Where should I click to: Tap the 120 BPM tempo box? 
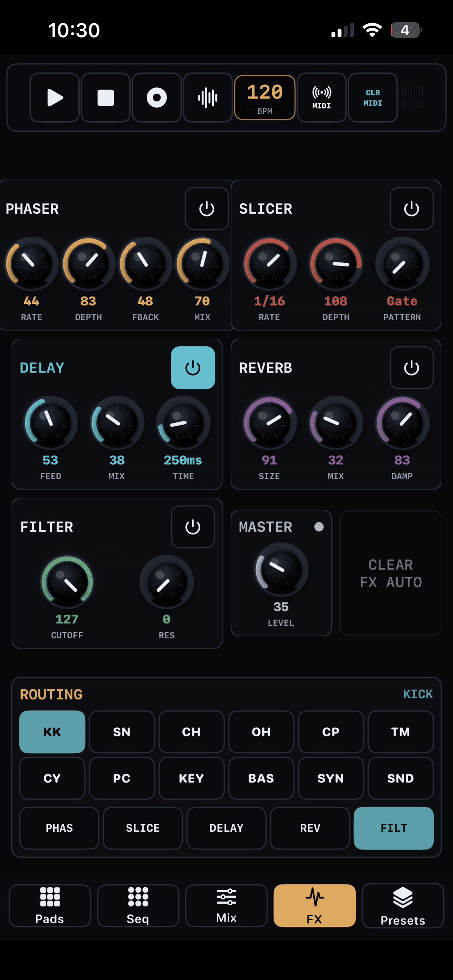(x=264, y=98)
